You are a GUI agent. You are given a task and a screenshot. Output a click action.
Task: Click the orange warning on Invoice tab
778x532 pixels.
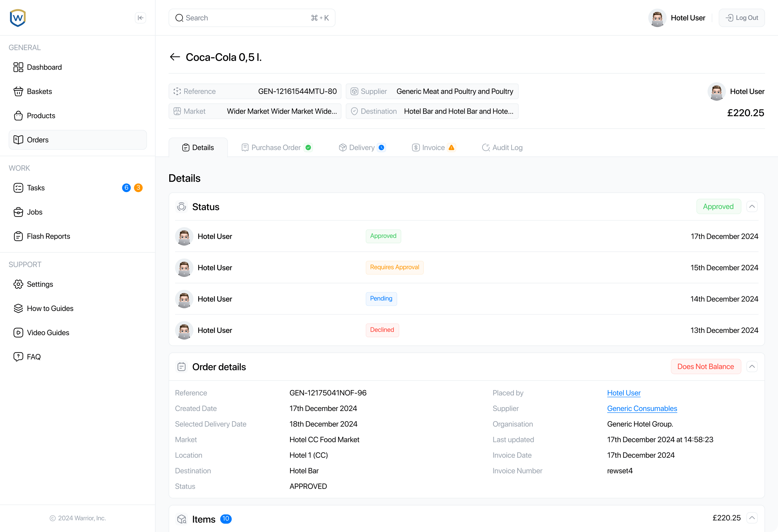tap(451, 148)
